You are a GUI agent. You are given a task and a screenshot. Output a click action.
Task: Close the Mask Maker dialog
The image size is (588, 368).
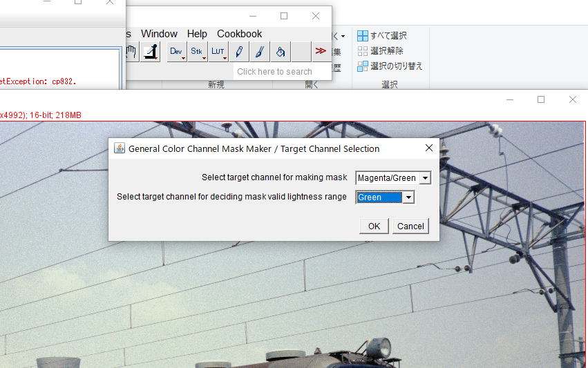pyautogui.click(x=429, y=148)
